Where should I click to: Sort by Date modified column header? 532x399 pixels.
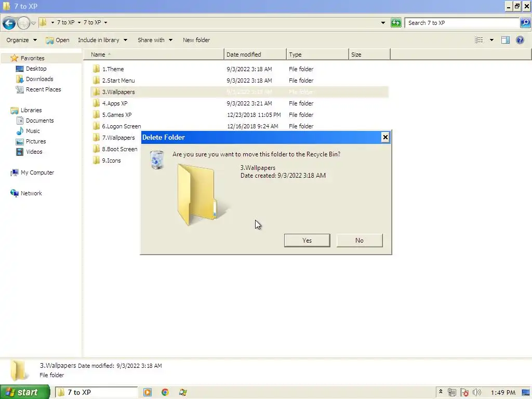pos(255,55)
